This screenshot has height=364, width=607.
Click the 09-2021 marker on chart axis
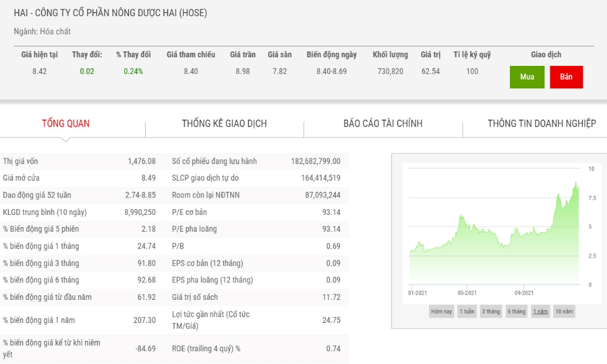point(524,293)
